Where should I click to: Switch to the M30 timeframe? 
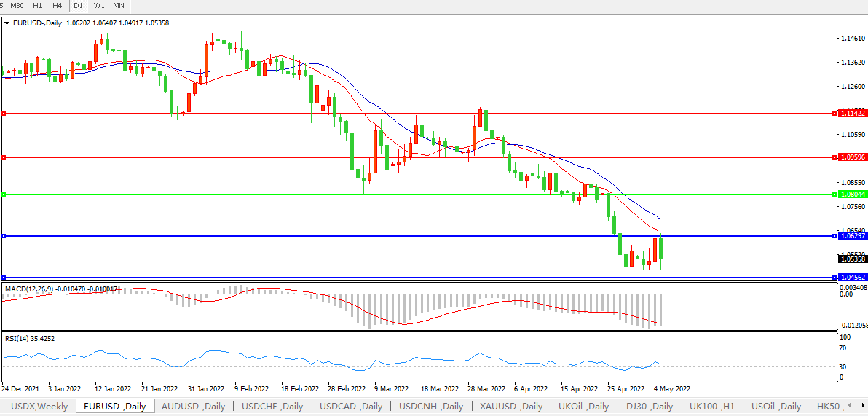pos(17,6)
